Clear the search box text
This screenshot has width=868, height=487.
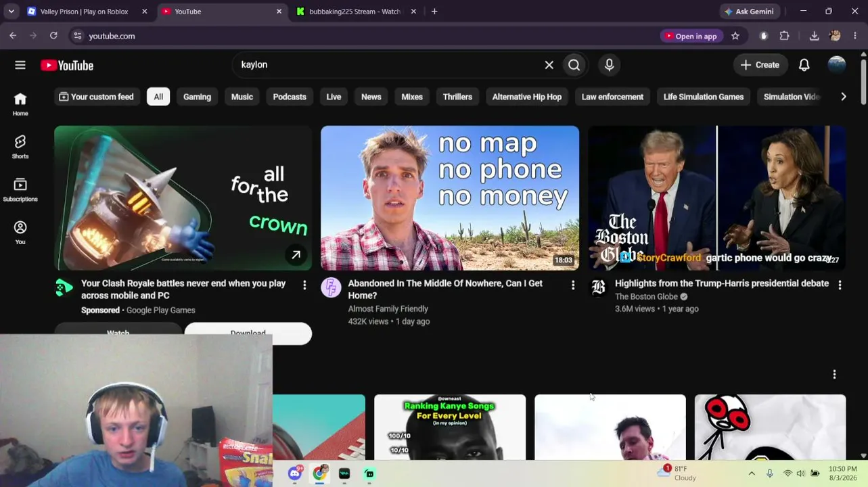(x=549, y=65)
